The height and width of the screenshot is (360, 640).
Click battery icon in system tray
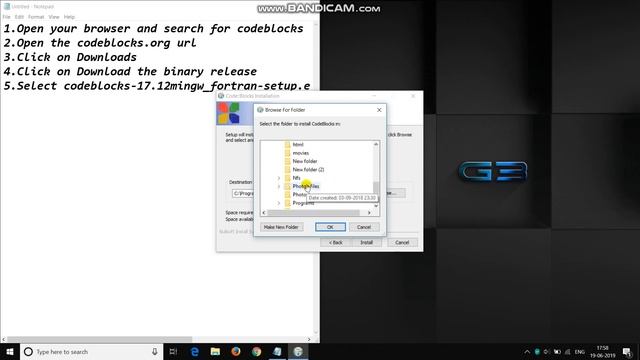click(x=557, y=352)
